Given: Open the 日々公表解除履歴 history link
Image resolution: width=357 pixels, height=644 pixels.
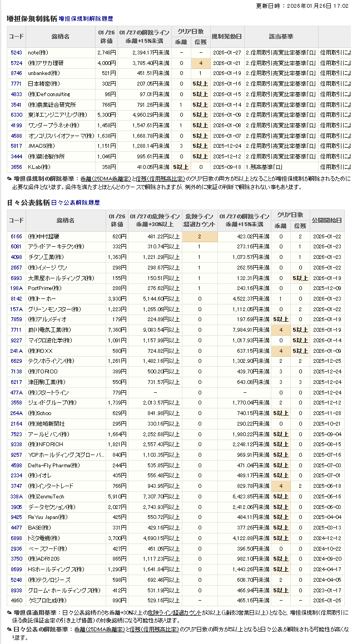Looking at the screenshot, I should coord(76,203).
